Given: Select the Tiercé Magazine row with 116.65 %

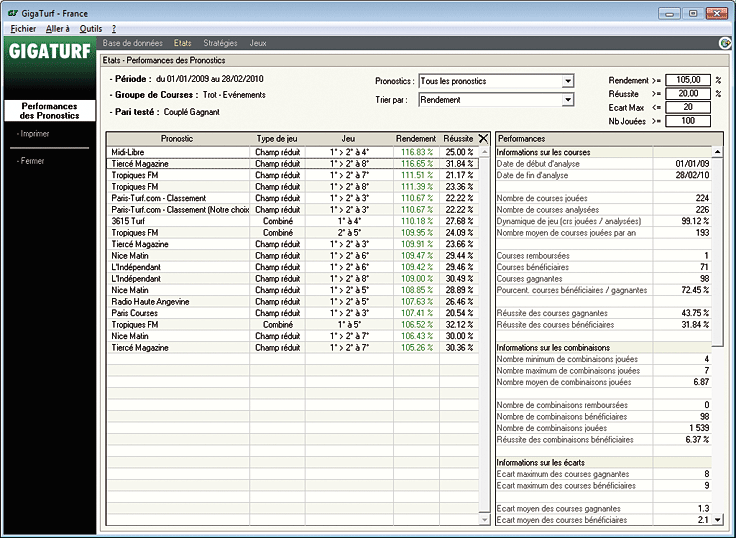Looking at the screenshot, I should pos(293,164).
